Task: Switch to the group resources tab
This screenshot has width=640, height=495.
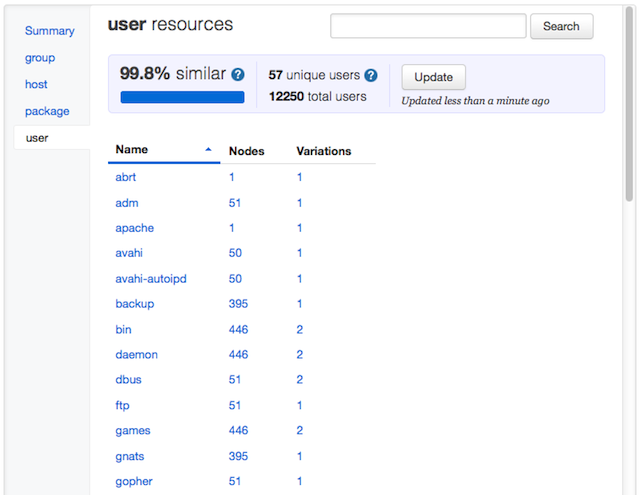Action: [x=40, y=58]
